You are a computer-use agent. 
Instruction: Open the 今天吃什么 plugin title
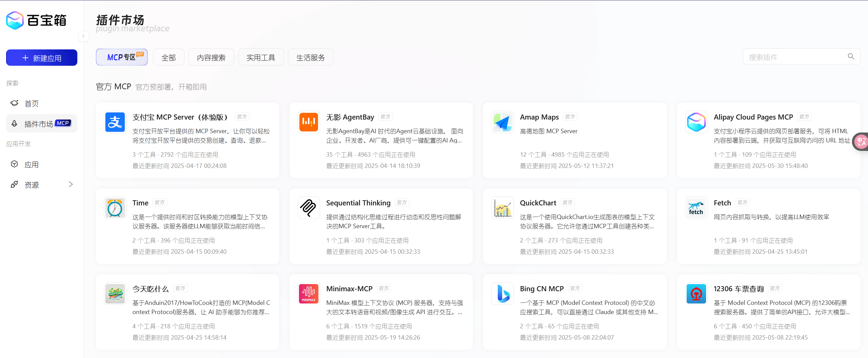point(151,289)
